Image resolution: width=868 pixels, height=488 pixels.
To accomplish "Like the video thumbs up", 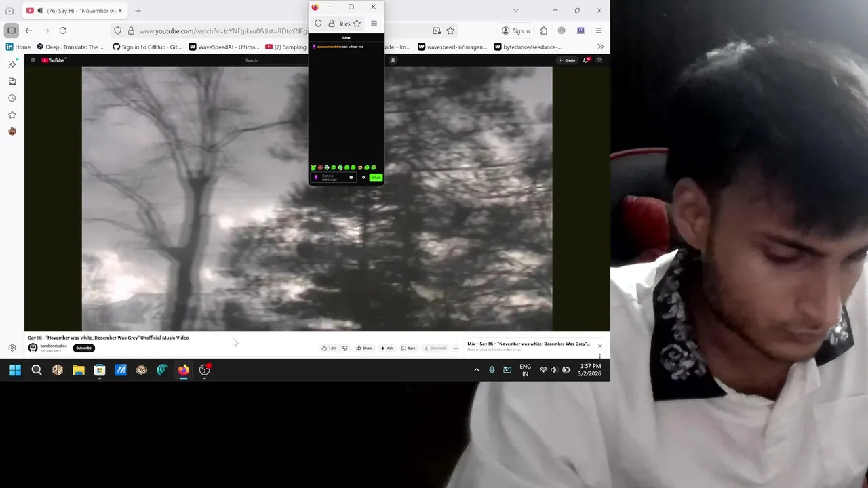I will (x=329, y=348).
